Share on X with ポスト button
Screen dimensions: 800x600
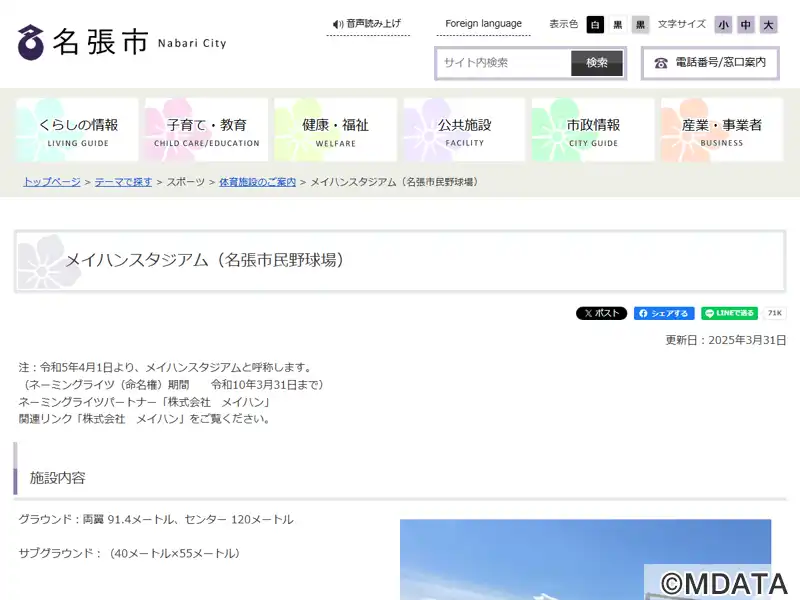[x=601, y=313]
